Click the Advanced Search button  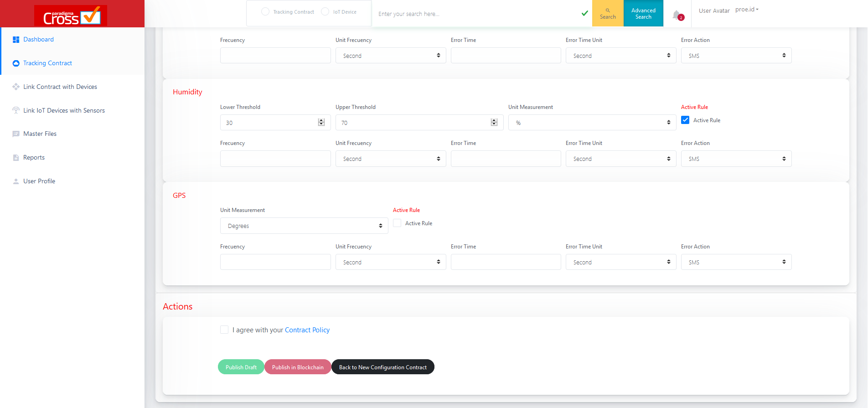[x=643, y=13]
